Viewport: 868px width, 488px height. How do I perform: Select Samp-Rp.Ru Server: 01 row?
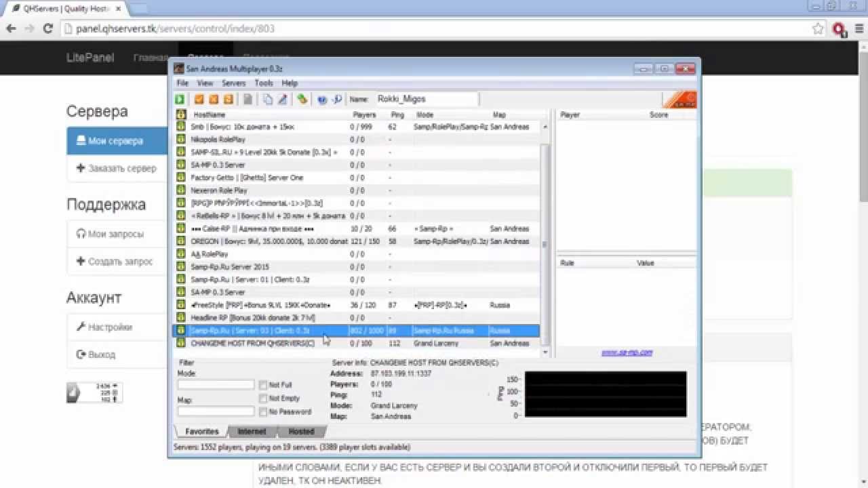click(357, 279)
